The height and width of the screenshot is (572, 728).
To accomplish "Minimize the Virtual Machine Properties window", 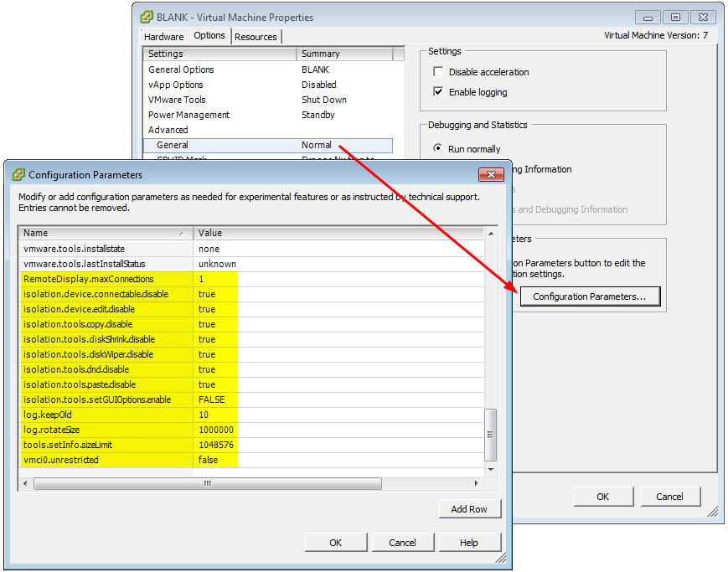I will (x=648, y=18).
